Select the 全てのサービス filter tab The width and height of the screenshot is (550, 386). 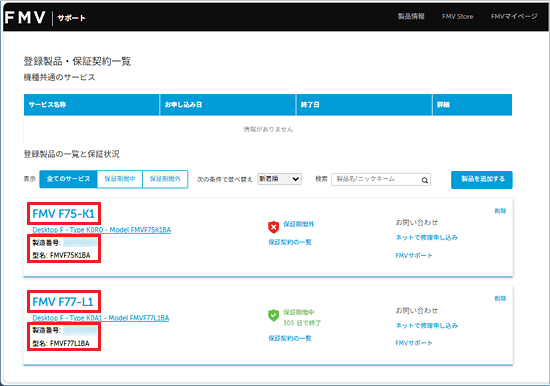point(68,179)
